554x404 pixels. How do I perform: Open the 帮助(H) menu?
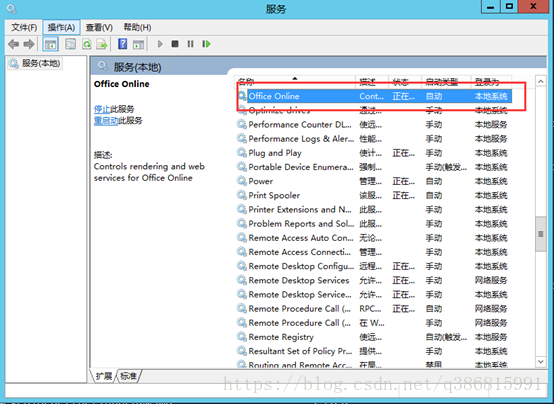pyautogui.click(x=137, y=27)
